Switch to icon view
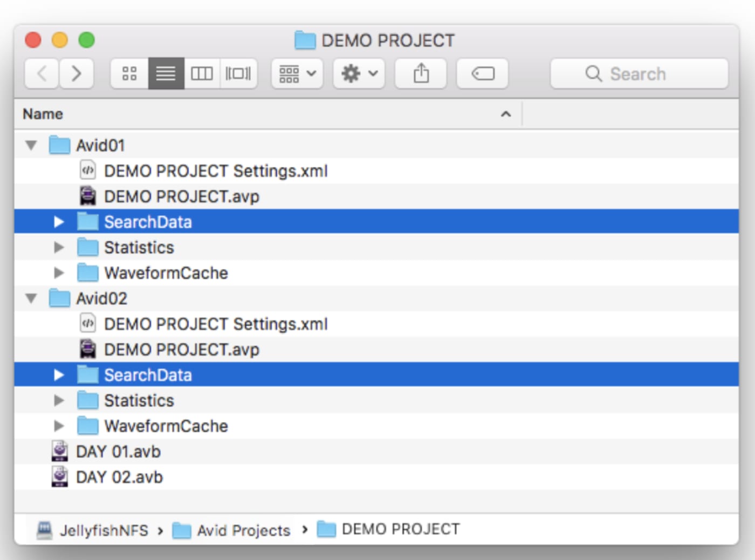This screenshot has width=755, height=560. coord(129,73)
